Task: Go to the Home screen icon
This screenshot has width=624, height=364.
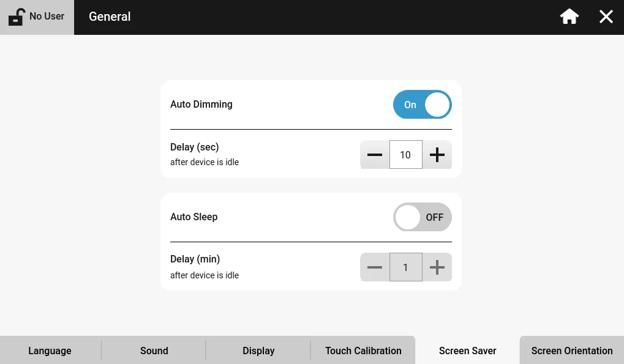Action: pos(569,17)
